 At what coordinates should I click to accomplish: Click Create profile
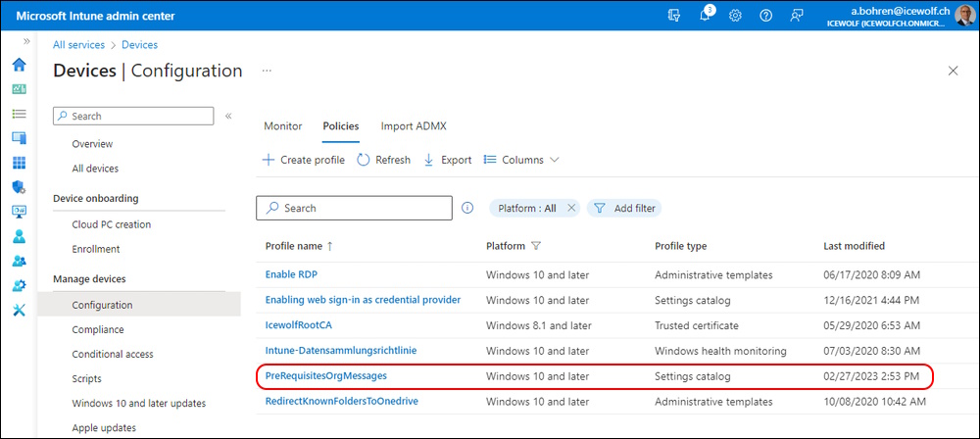point(304,160)
